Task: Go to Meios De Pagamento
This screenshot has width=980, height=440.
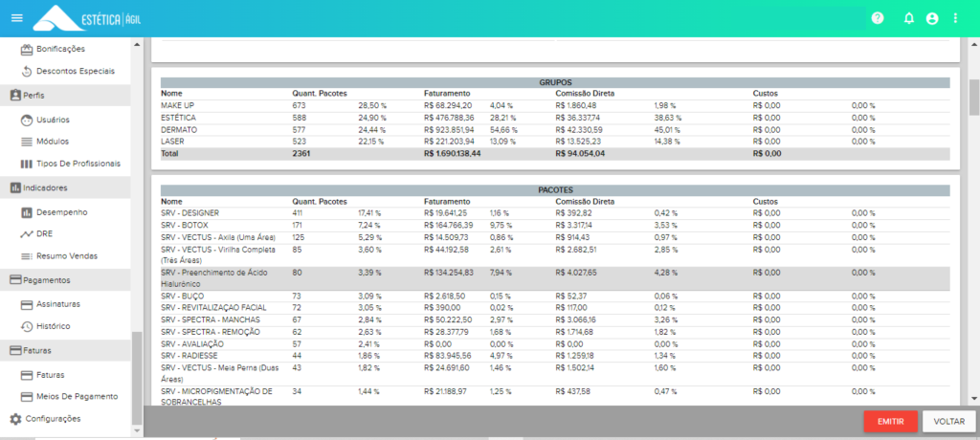Action: pyautogui.click(x=77, y=396)
